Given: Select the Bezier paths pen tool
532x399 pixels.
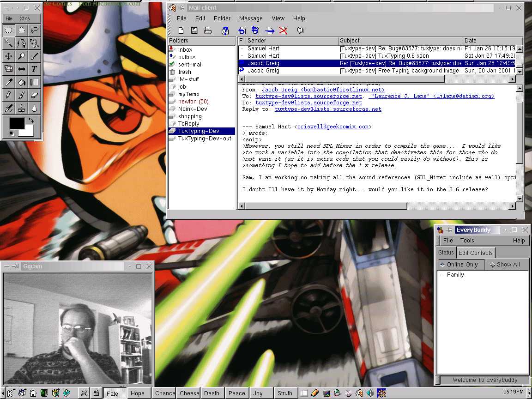Looking at the screenshot, I should pyautogui.click(x=21, y=43).
